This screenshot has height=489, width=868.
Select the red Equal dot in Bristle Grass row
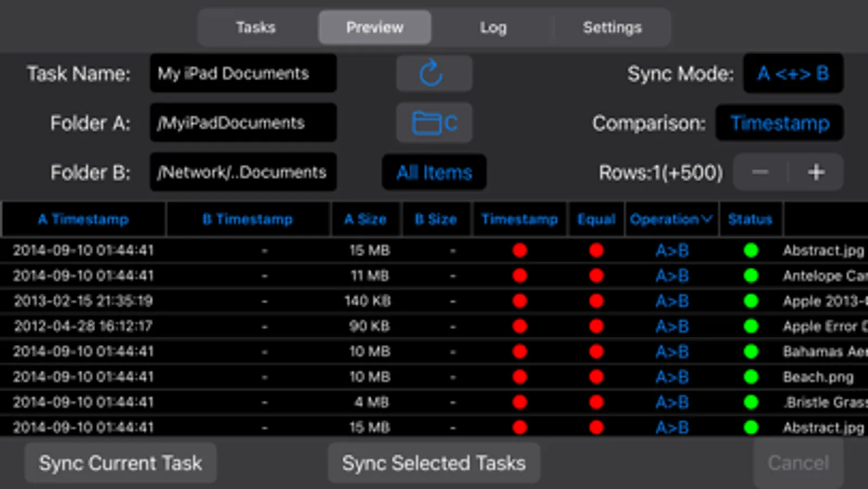[597, 402]
